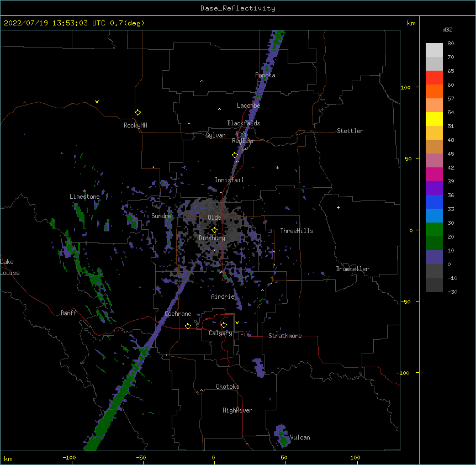Pick the violet legend swatch below 39
Screen dimensions: 476x465
[434, 188]
